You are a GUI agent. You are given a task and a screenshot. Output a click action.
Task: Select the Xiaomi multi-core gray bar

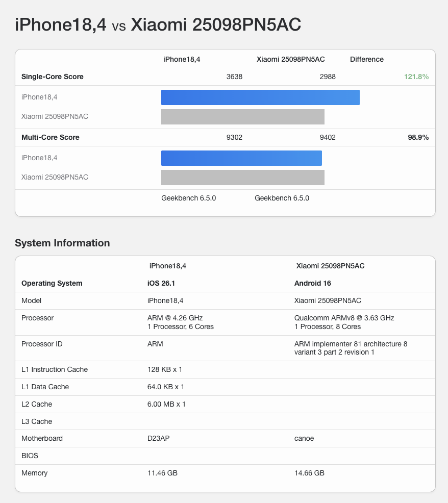click(243, 178)
